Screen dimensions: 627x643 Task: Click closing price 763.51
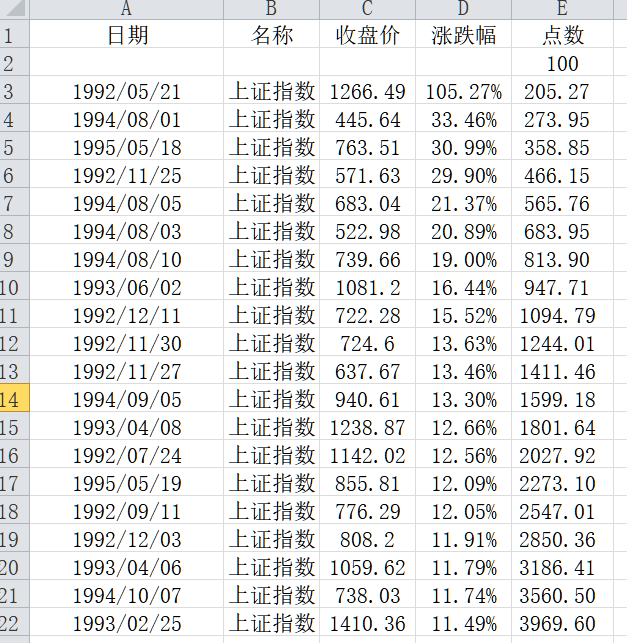pyautogui.click(x=367, y=146)
